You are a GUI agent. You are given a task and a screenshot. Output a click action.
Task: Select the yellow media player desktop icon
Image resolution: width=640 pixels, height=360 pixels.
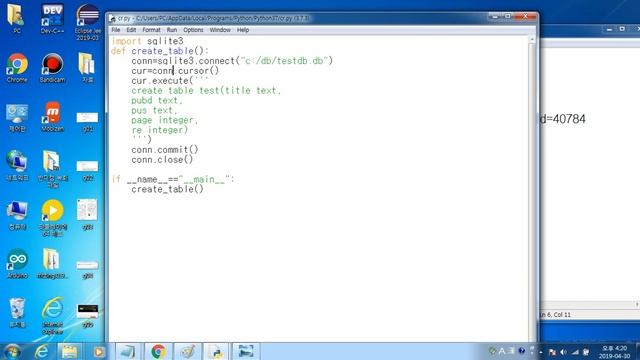(52, 217)
